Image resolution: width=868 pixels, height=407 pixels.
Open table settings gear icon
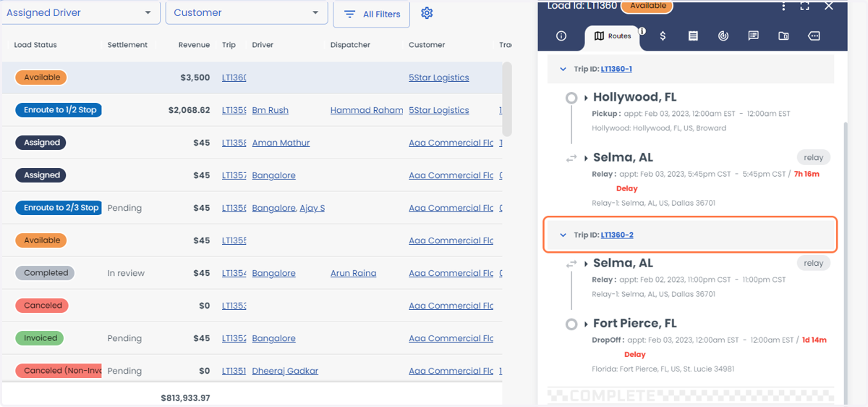(427, 13)
